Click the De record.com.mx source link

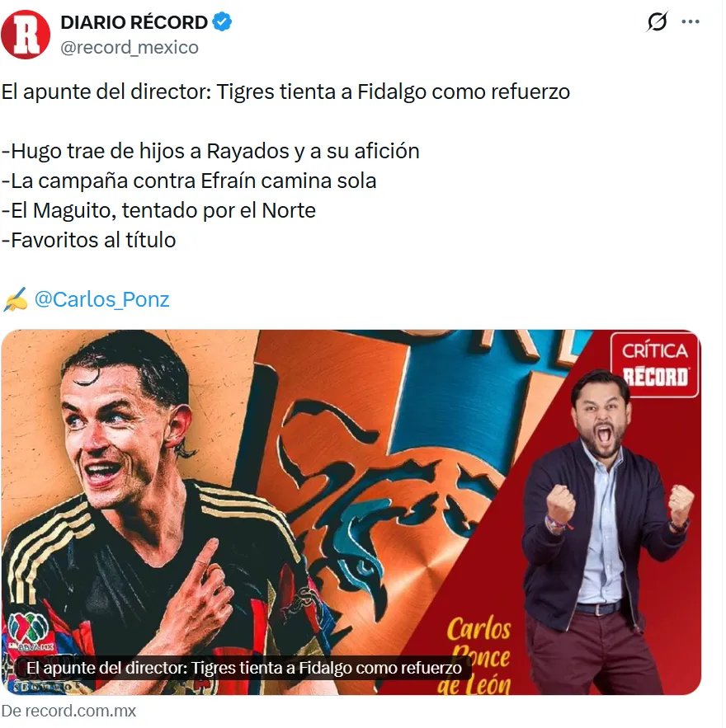tap(68, 712)
